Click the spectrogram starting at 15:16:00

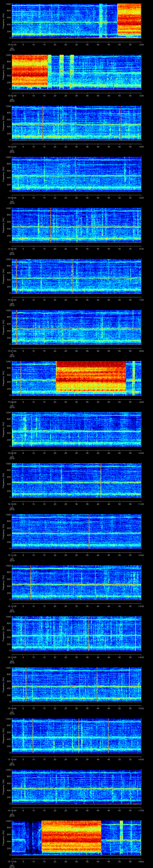point(77,787)
